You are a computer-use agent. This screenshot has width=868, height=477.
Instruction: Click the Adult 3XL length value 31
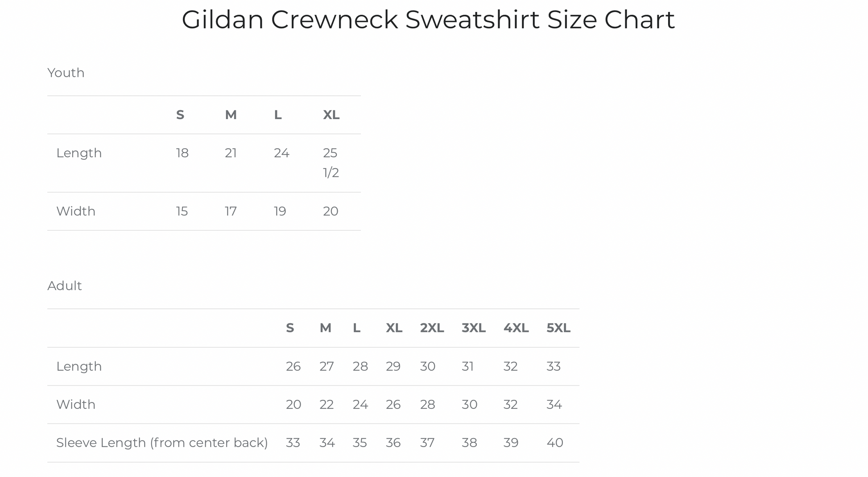point(467,366)
